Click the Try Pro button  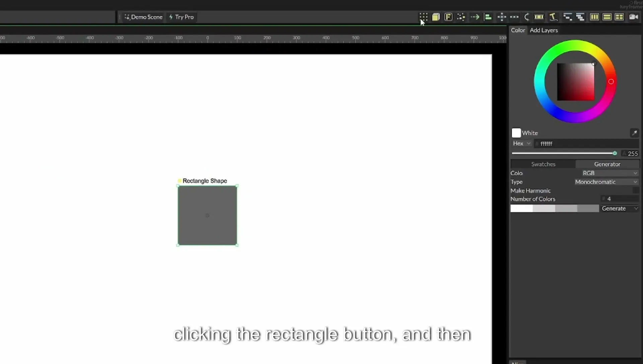[x=181, y=17]
